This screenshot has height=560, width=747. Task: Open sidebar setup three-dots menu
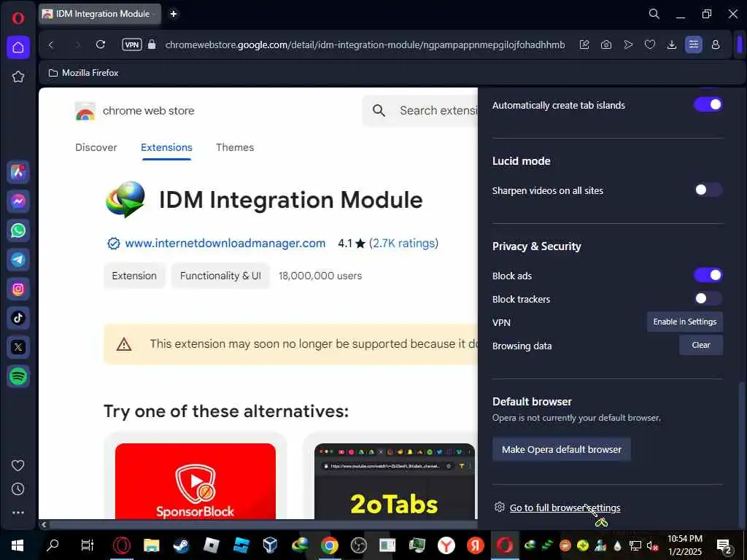click(18, 513)
